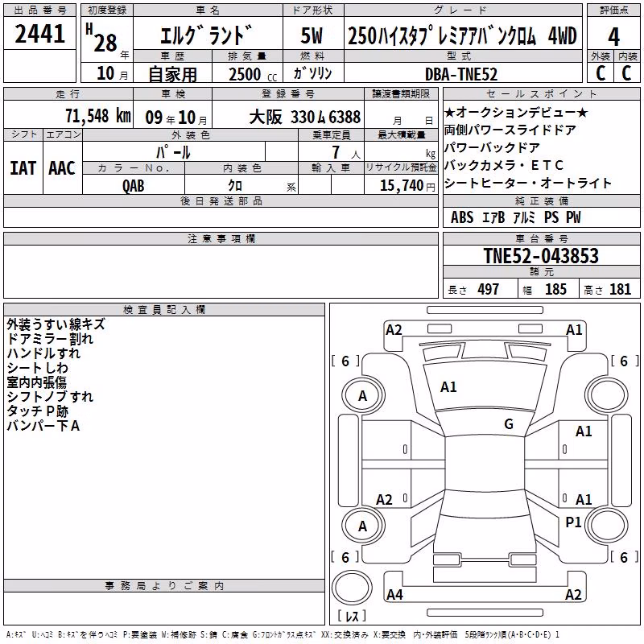Click the seating capacity 7 人
Viewport: 644px width, 644px height.
(346, 153)
